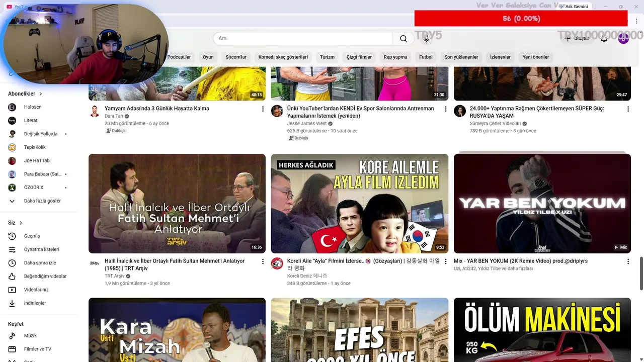
Task: Open more options for Yamyam Adası video
Action: point(263,109)
